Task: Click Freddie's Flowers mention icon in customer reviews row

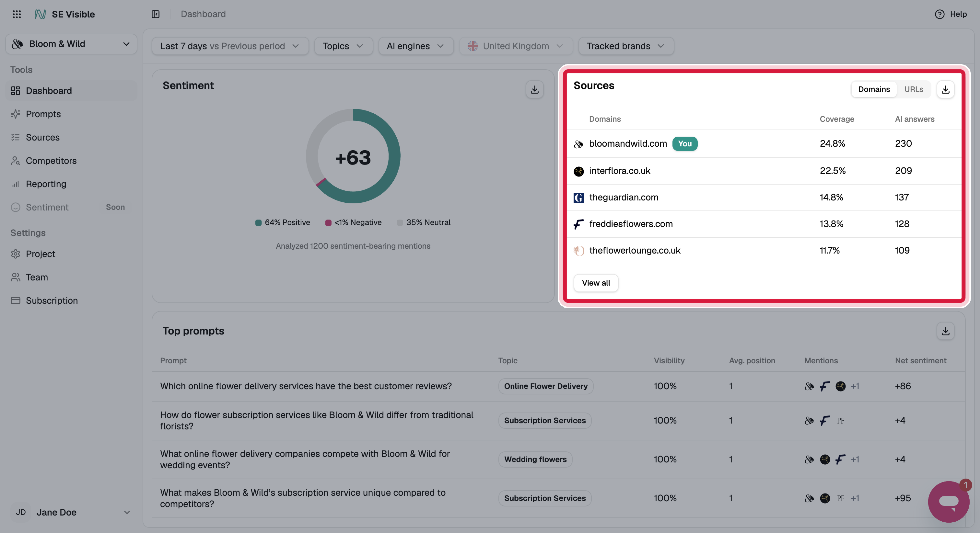Action: tap(825, 386)
